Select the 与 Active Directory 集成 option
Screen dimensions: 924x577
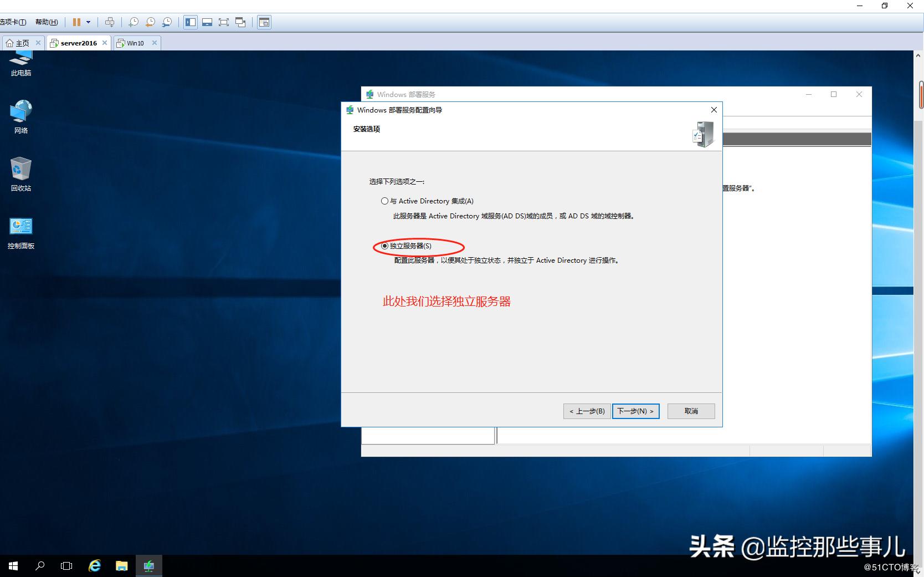(384, 201)
